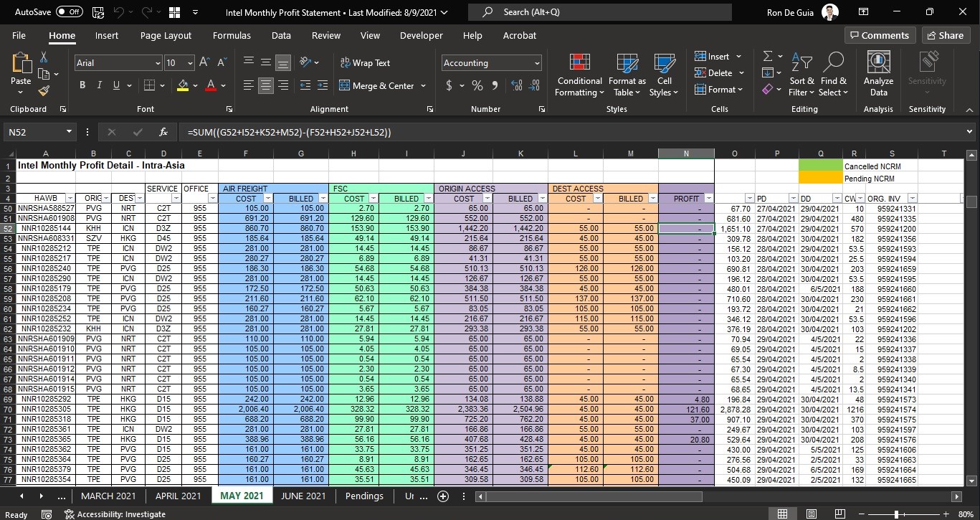Apply the yellow Fill Color

point(182,85)
